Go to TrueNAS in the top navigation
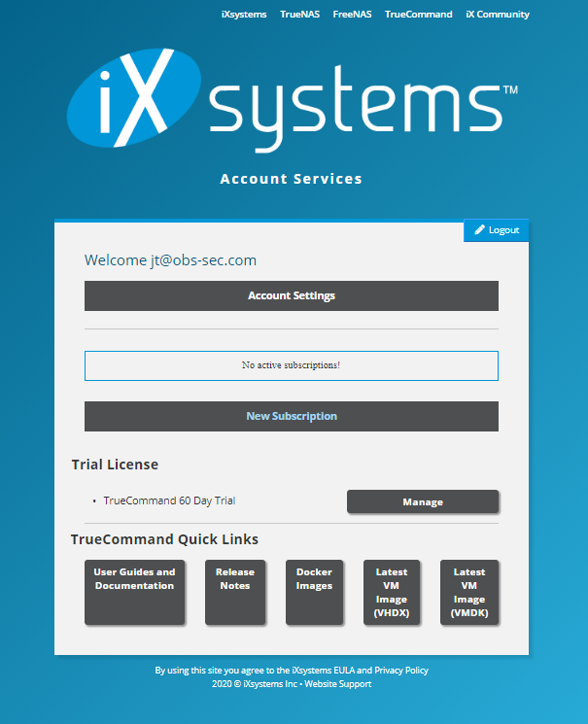588x724 pixels. [299, 15]
